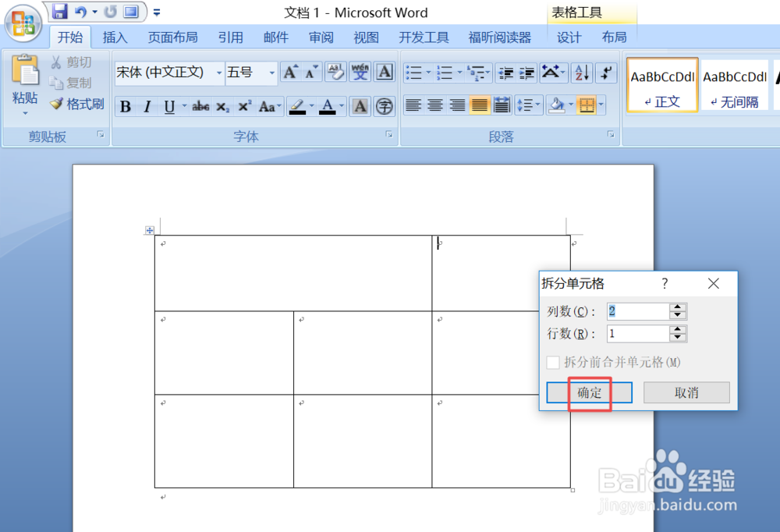Center align text
The width and height of the screenshot is (780, 532).
click(x=435, y=105)
